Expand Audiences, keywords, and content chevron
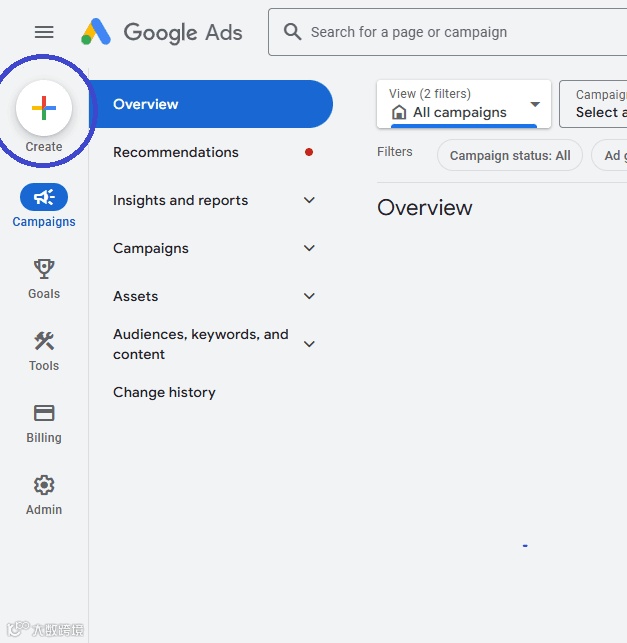Screen dimensions: 627x643 tap(309, 344)
